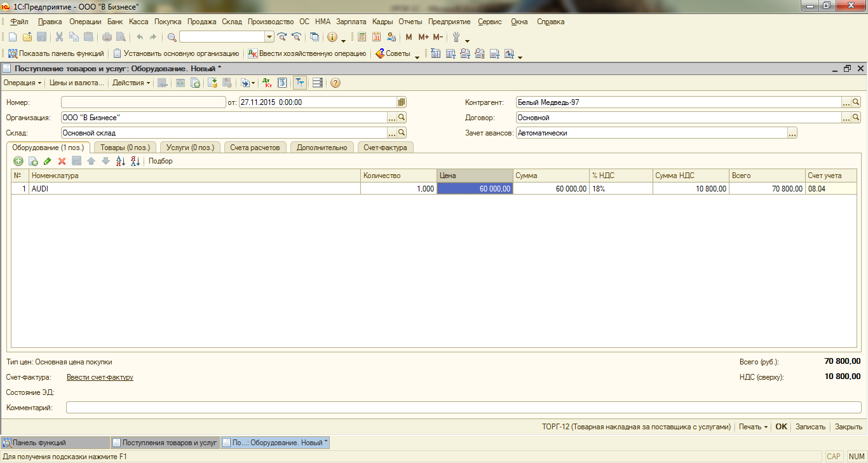The width and height of the screenshot is (868, 463).
Task: Open the Счет-фактура tab
Action: [386, 147]
